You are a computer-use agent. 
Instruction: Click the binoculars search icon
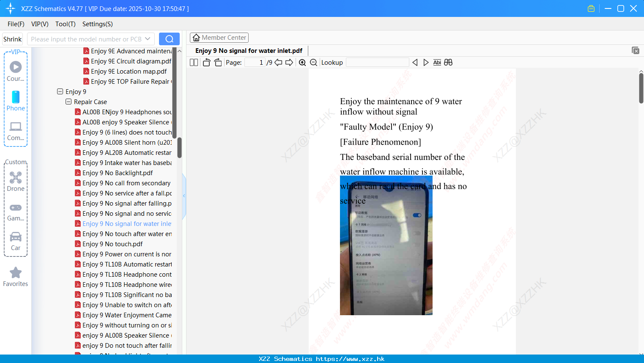448,63
